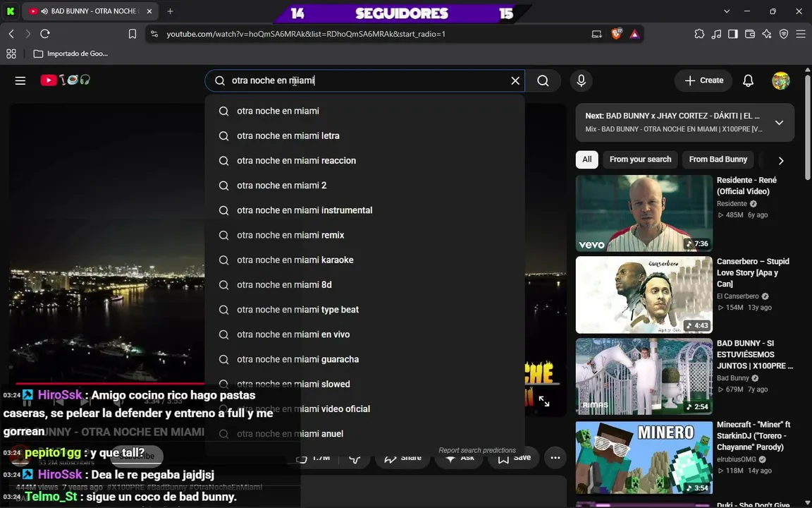The image size is (812, 508).
Task: Select suggestion 'otra noche en miami type beat'
Action: [x=364, y=310]
